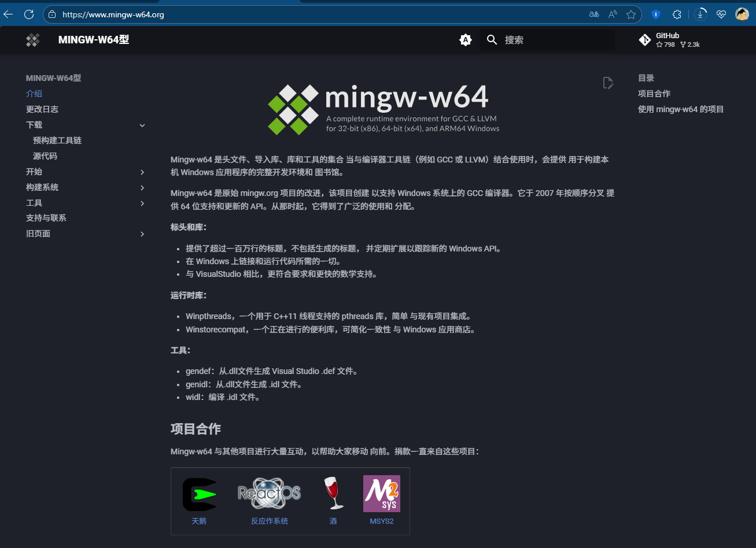The height and width of the screenshot is (548, 756).
Task: Open the MSYS2 project logo
Action: 382,494
